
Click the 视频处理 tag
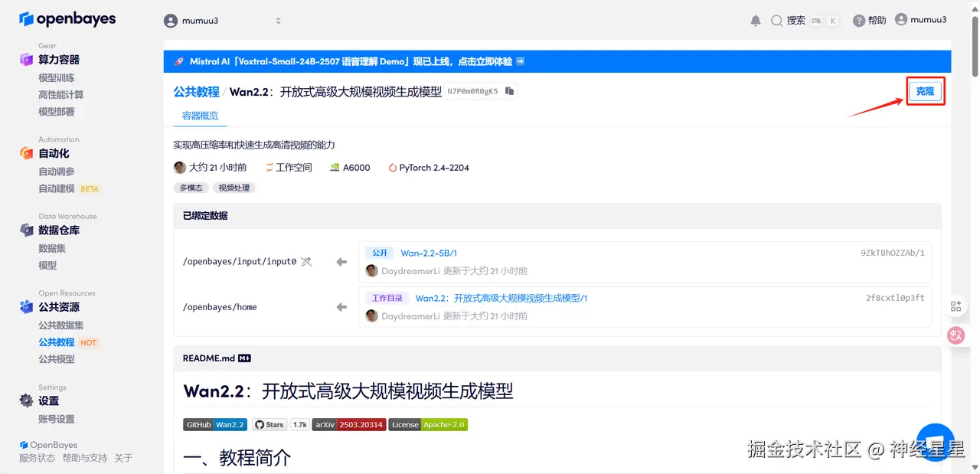coord(234,188)
